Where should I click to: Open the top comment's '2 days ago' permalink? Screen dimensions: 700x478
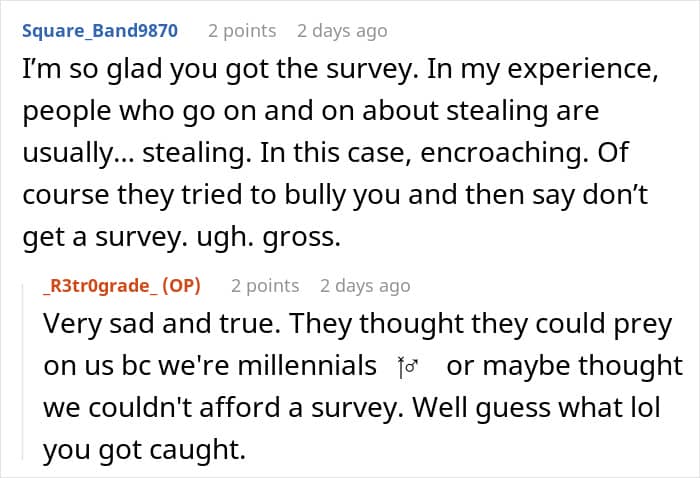(x=342, y=31)
